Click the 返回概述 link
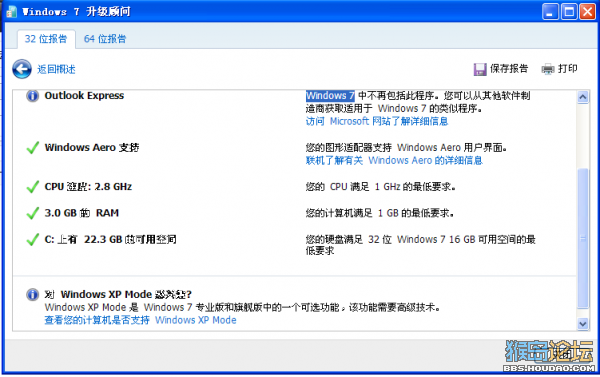Viewport: 600px width, 377px height. (56, 69)
